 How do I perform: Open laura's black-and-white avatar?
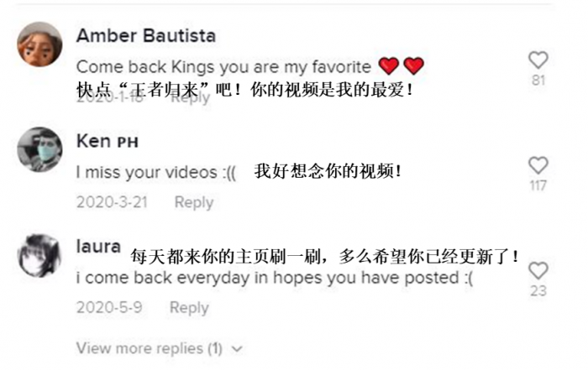(39, 255)
